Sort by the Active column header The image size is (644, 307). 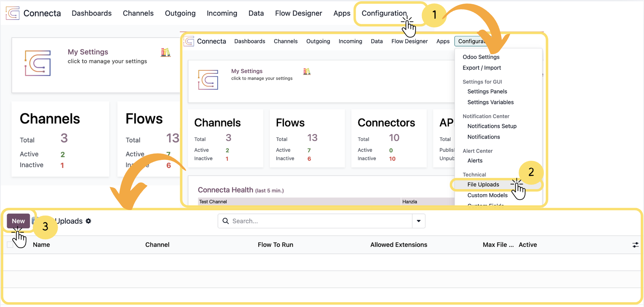pyautogui.click(x=528, y=245)
